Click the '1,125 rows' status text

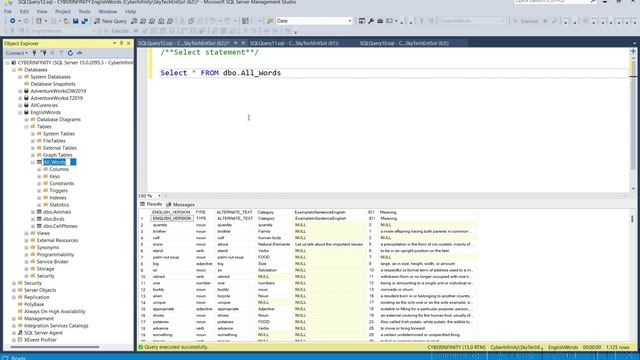(x=618, y=347)
